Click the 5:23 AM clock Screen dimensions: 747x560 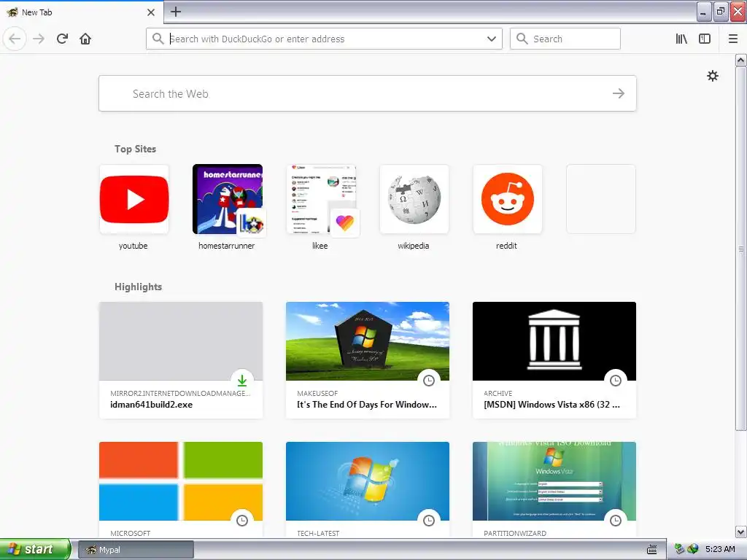[x=720, y=549]
